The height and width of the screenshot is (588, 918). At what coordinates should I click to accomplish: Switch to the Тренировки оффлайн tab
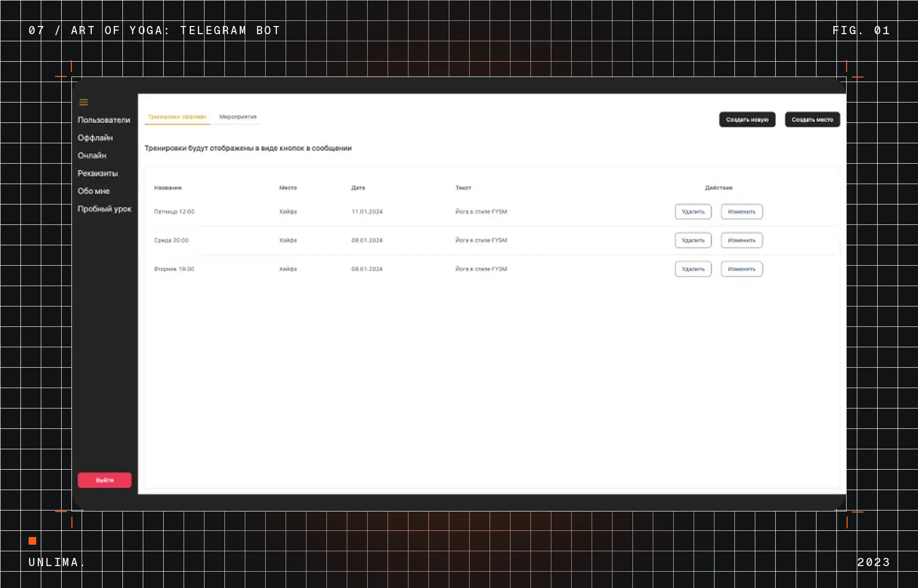[177, 117]
